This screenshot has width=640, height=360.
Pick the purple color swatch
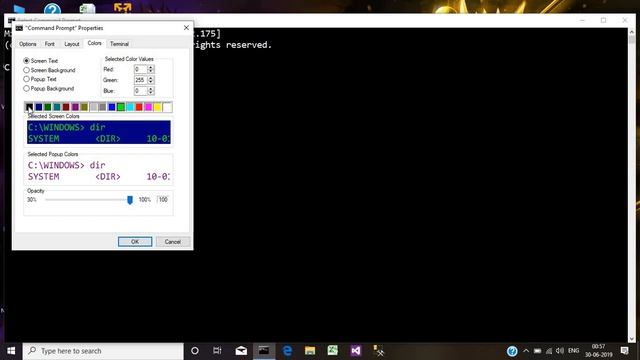[76, 107]
